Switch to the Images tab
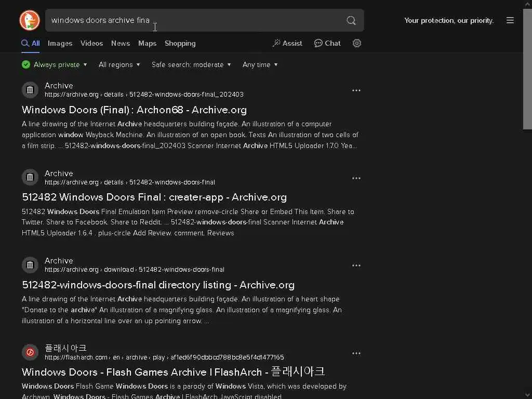The width and height of the screenshot is (532, 399). (x=60, y=44)
